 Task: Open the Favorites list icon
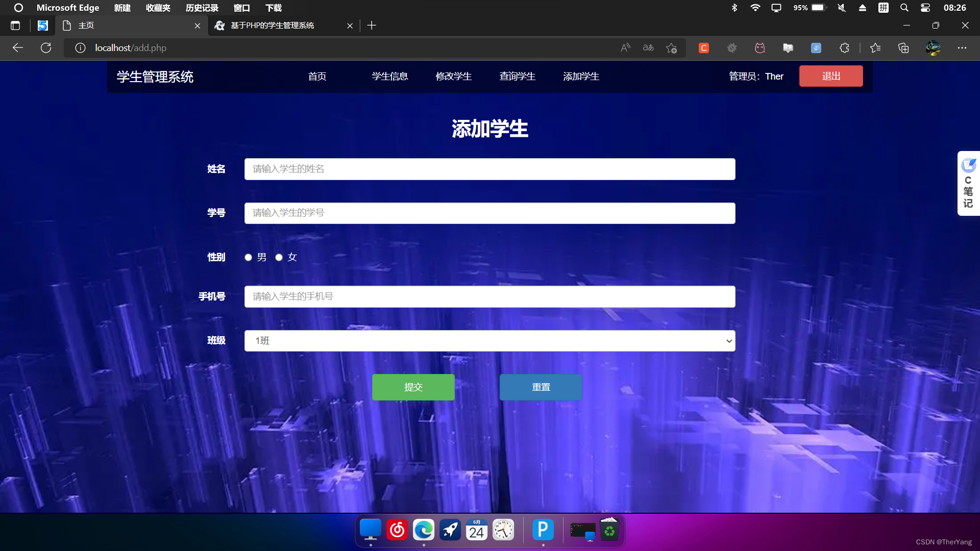click(x=875, y=48)
